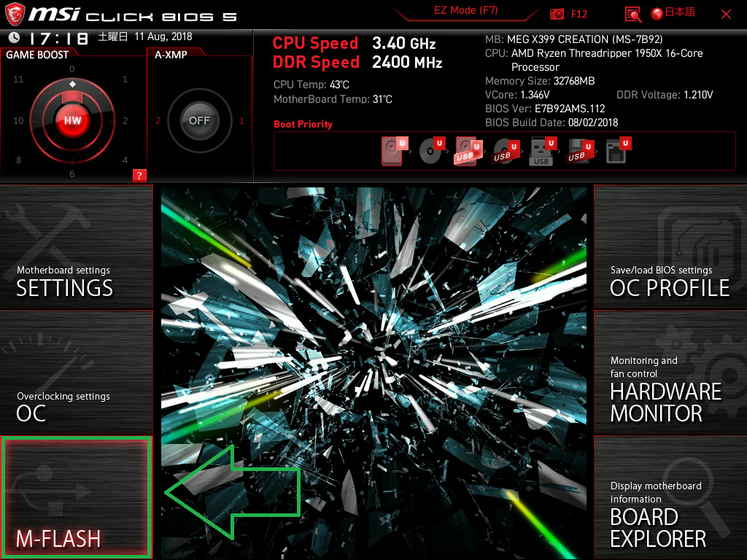Click the MB: MEG X399 CREATION line

[573, 39]
